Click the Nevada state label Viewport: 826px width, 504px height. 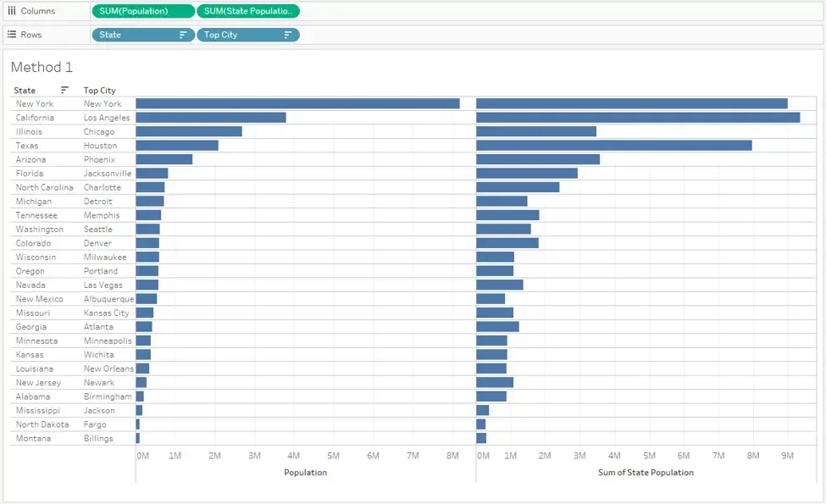point(30,285)
